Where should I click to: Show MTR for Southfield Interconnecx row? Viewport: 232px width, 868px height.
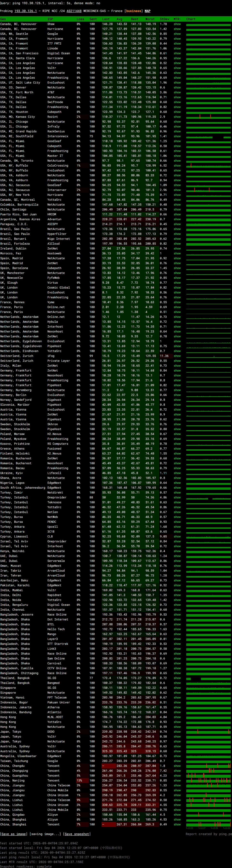point(177,136)
